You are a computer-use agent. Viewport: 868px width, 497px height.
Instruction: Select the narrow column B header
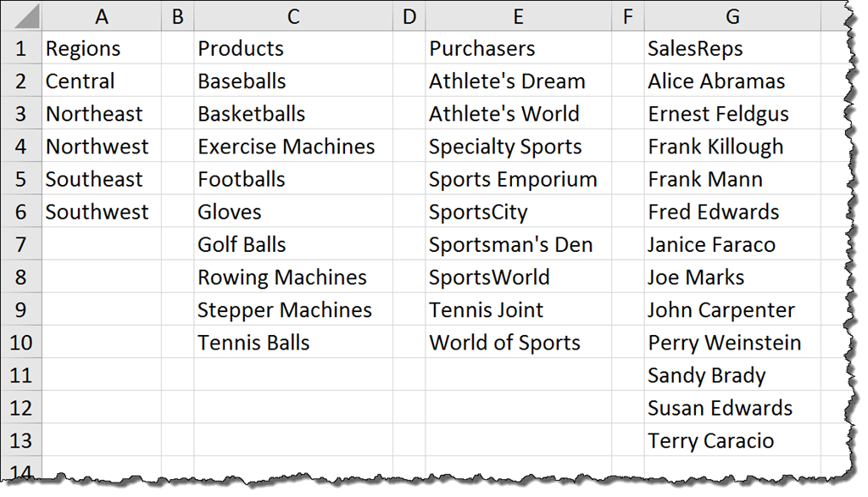(x=177, y=16)
